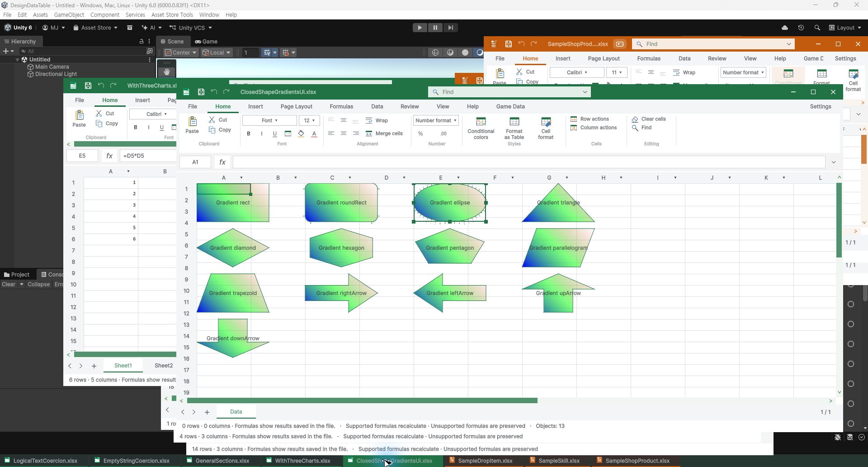Open the Number format dropdown

pyautogui.click(x=436, y=120)
